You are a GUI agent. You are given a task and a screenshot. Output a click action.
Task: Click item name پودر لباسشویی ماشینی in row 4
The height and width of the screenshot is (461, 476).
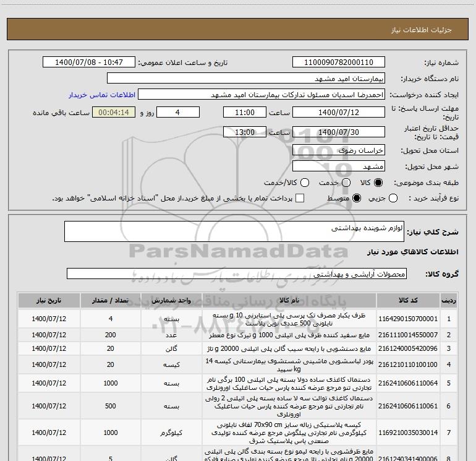tap(289, 364)
